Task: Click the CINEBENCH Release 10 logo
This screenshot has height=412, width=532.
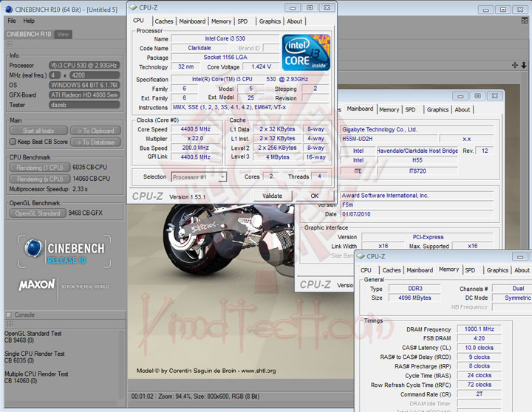Action: point(64,250)
